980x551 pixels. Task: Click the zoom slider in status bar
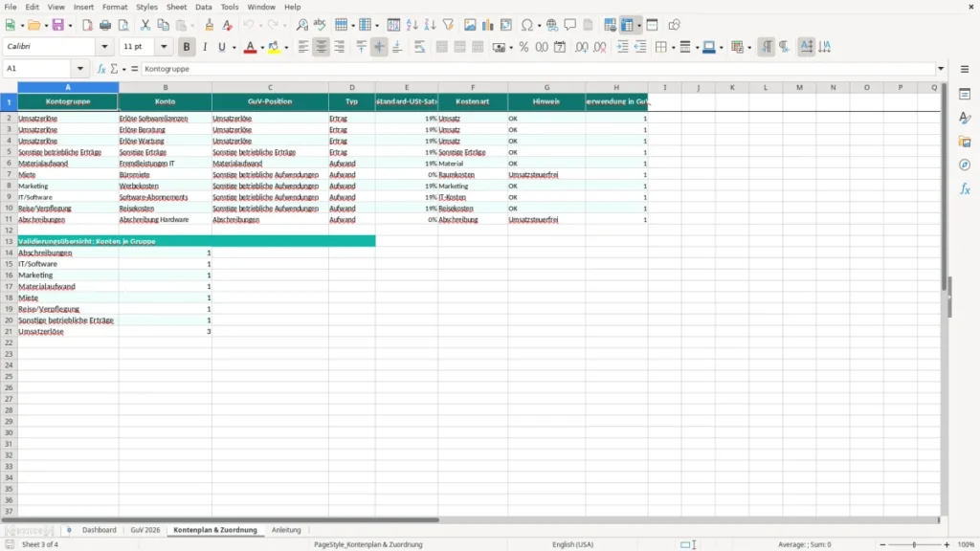pos(914,544)
